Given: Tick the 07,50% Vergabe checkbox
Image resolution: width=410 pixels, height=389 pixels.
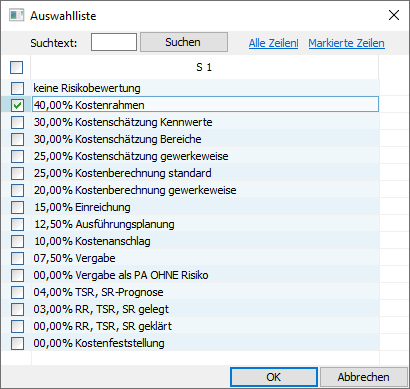Looking at the screenshot, I should (x=17, y=258).
